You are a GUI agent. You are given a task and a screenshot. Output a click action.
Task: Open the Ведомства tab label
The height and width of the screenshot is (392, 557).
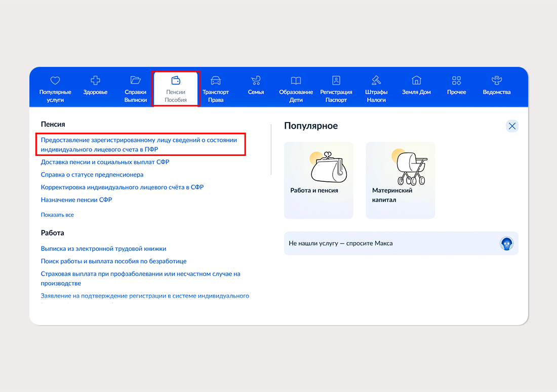(x=497, y=92)
